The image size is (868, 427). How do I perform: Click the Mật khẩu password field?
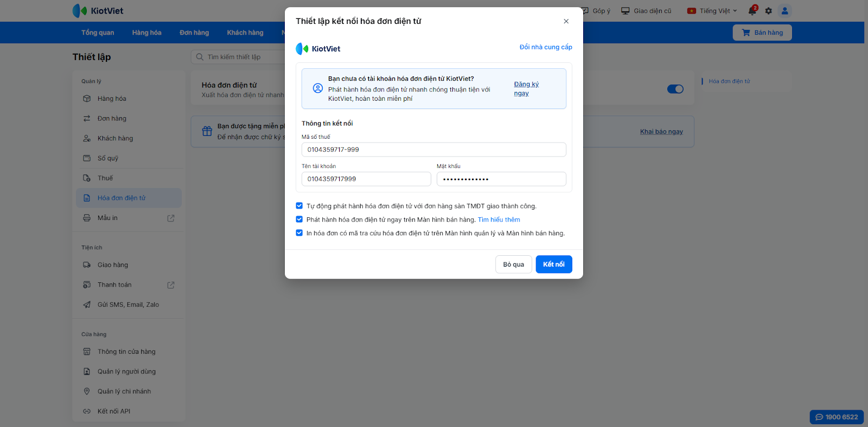[x=501, y=179]
